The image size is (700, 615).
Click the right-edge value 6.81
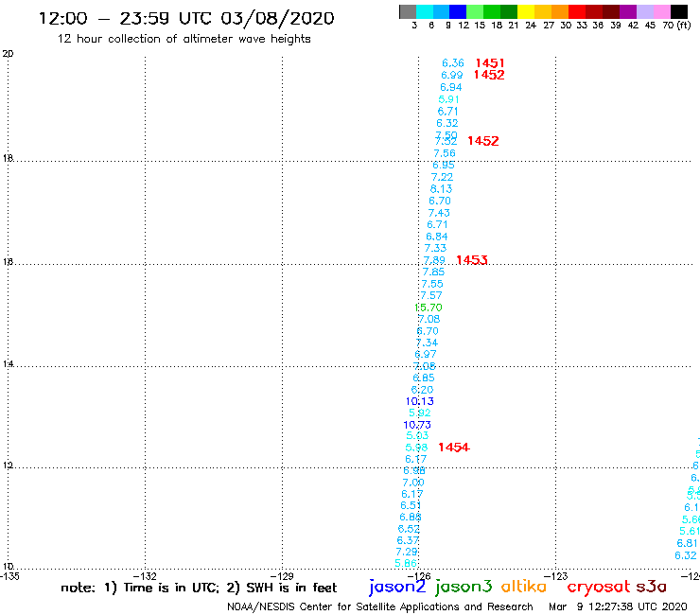point(687,543)
